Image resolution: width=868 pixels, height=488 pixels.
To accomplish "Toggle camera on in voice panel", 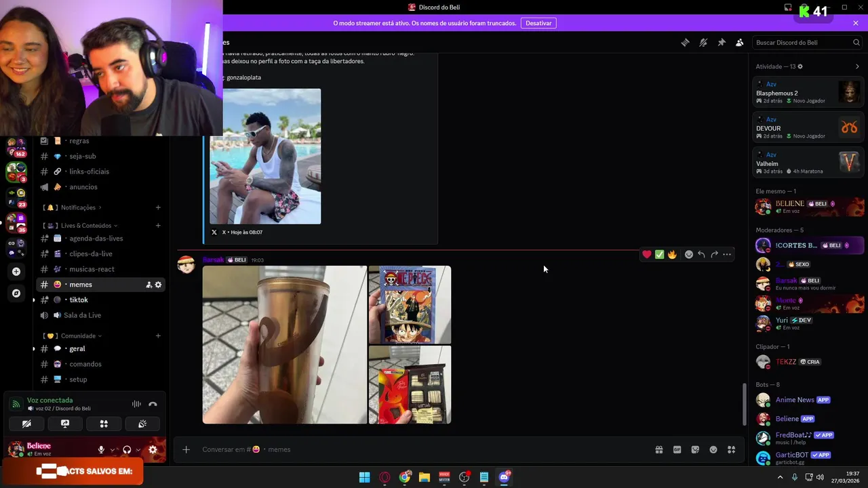I will pos(26,424).
